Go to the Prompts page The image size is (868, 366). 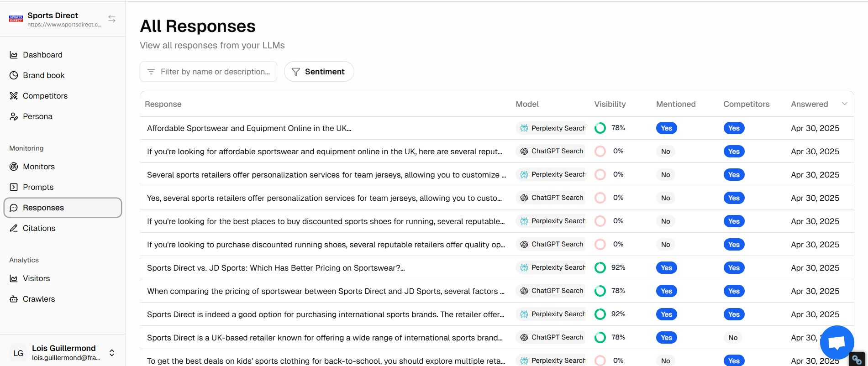coord(38,187)
